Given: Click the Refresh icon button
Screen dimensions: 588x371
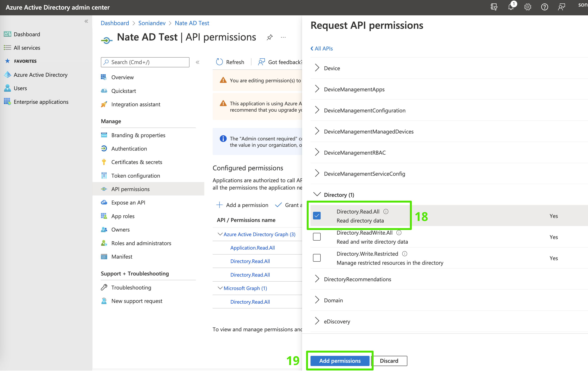Looking at the screenshot, I should 219,62.
